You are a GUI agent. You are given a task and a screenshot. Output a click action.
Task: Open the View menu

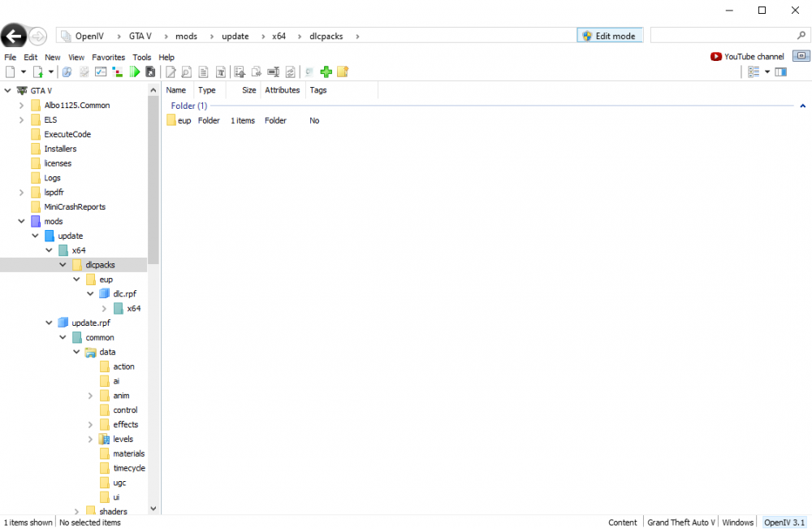click(x=76, y=57)
